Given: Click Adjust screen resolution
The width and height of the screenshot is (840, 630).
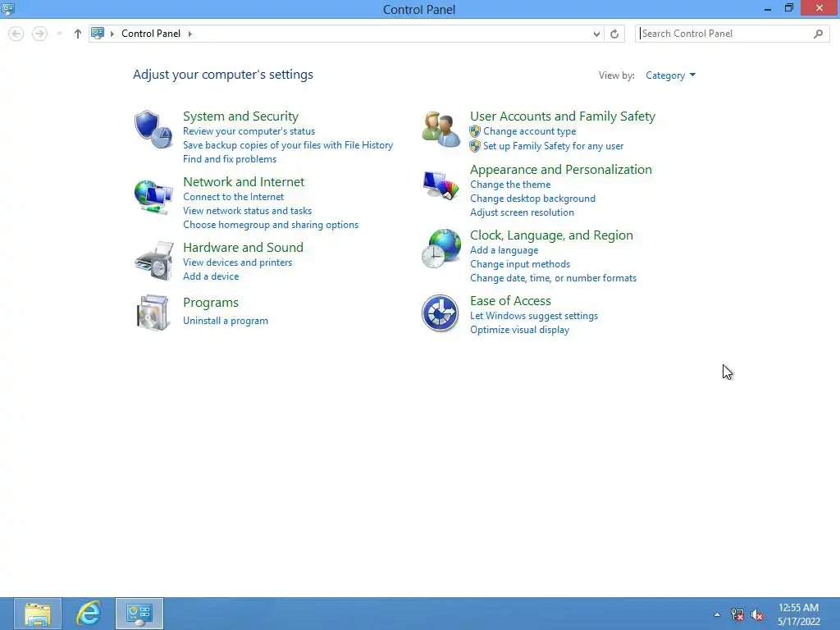Looking at the screenshot, I should click(x=523, y=212).
